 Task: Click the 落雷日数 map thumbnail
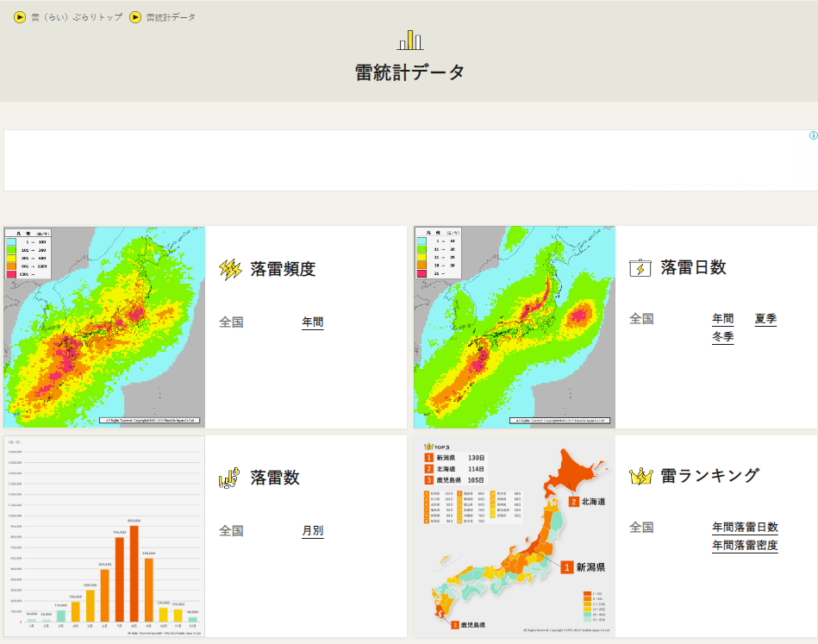(x=514, y=327)
